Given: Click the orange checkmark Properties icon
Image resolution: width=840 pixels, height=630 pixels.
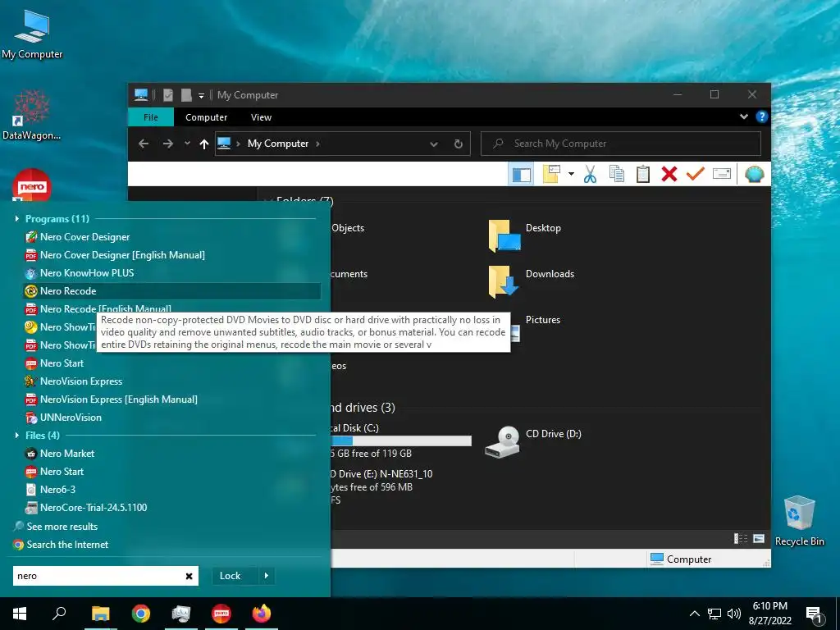Looking at the screenshot, I should [x=696, y=174].
